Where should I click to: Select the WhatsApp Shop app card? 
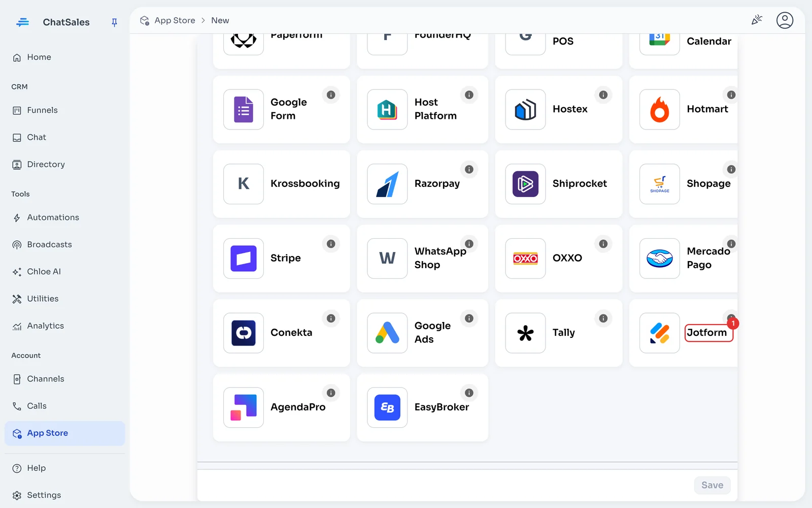pyautogui.click(x=422, y=258)
